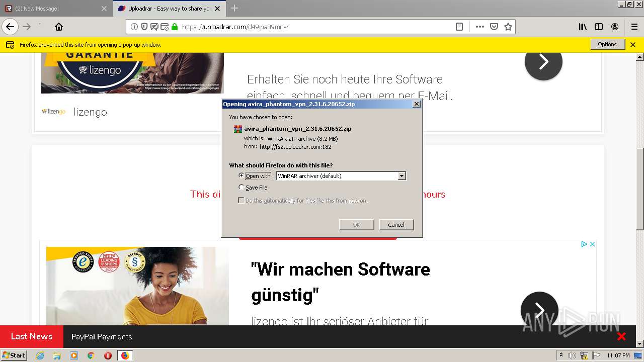Close the '(2) New Message!' tab
This screenshot has height=362, width=644.
coord(104,9)
